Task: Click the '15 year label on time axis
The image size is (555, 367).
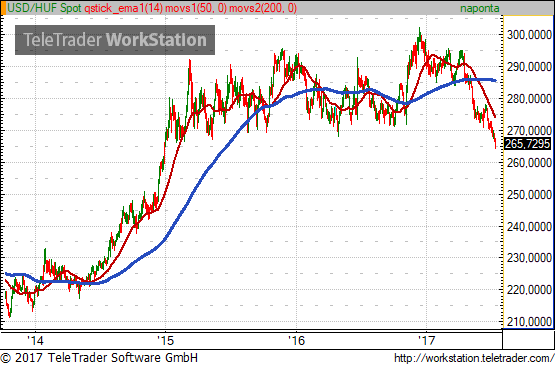Action: [x=165, y=340]
